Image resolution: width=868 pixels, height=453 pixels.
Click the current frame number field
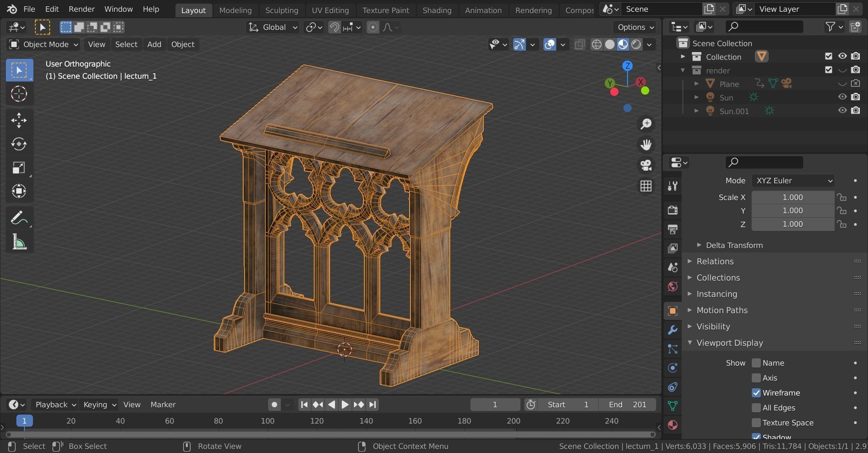click(495, 405)
